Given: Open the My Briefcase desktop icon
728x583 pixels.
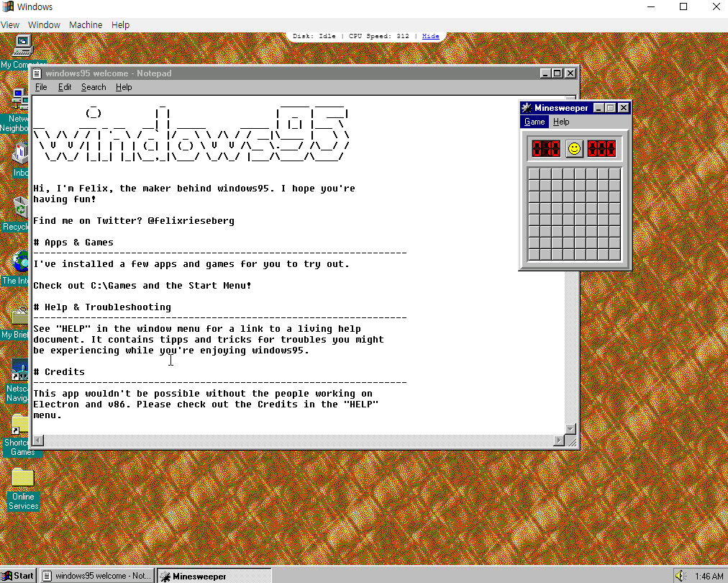Looking at the screenshot, I should tap(20, 316).
